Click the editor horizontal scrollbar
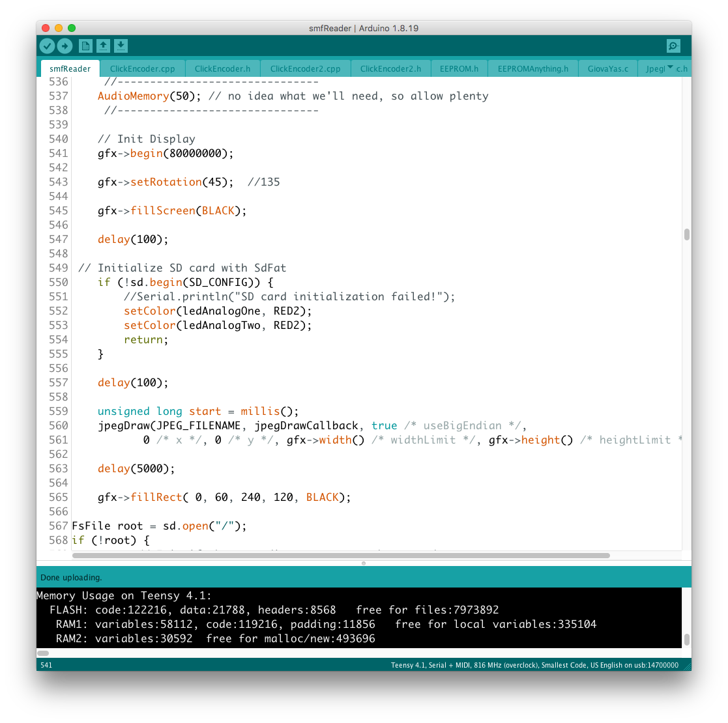 [342, 556]
